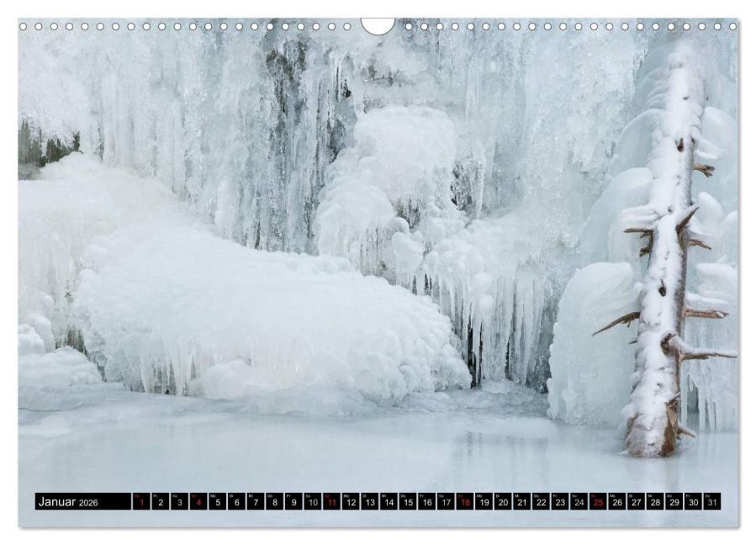Choose date 27 in the date row
This screenshot has height=545, width=756.
point(637,501)
